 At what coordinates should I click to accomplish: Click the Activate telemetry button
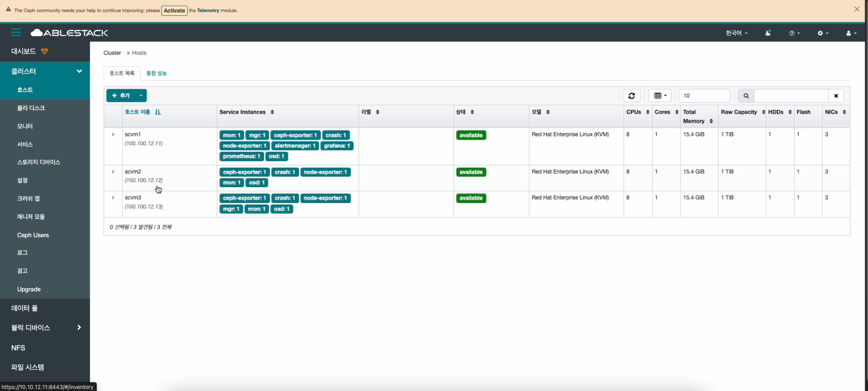click(x=174, y=10)
